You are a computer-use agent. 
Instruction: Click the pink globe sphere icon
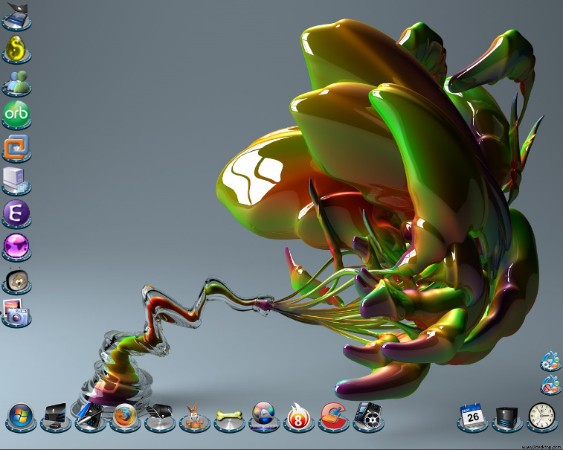pos(16,247)
